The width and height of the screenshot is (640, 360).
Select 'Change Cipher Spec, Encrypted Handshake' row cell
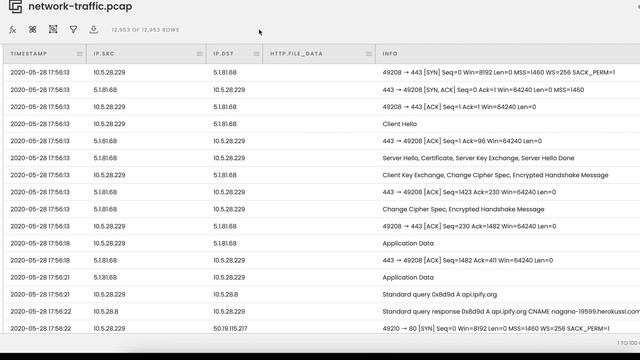pyautogui.click(x=463, y=209)
